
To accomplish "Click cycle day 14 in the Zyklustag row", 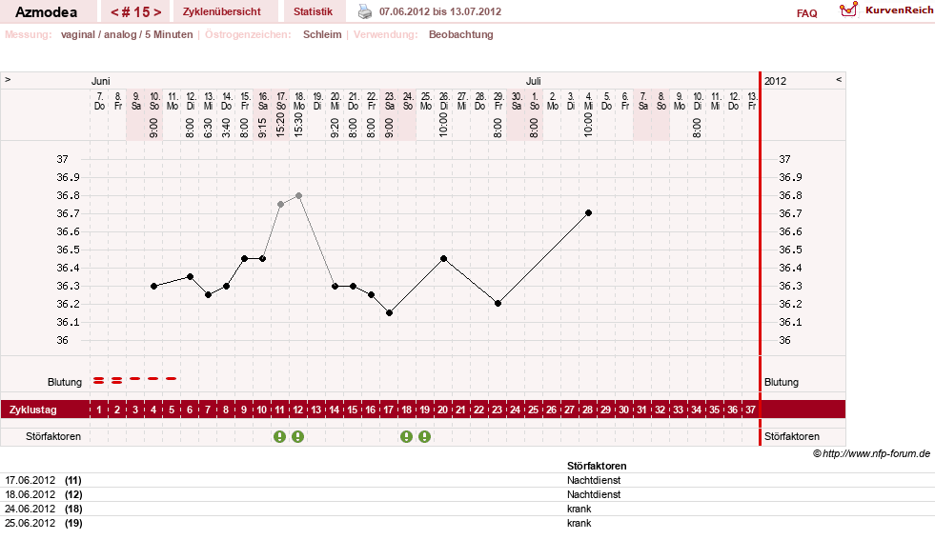I will (x=335, y=410).
